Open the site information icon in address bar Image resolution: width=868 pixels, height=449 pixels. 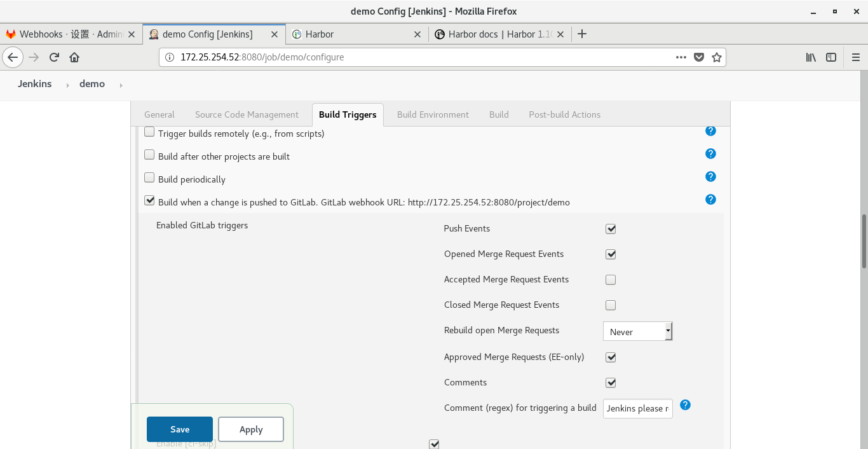(x=170, y=57)
